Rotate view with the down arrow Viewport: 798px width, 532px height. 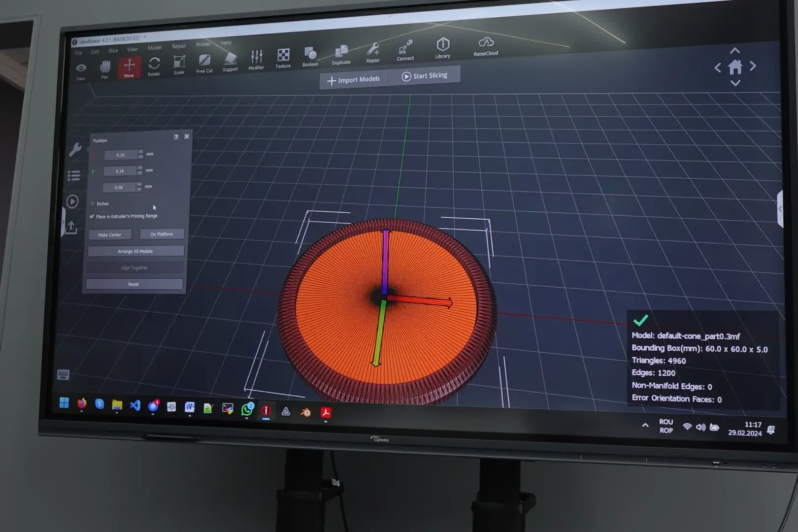(735, 83)
